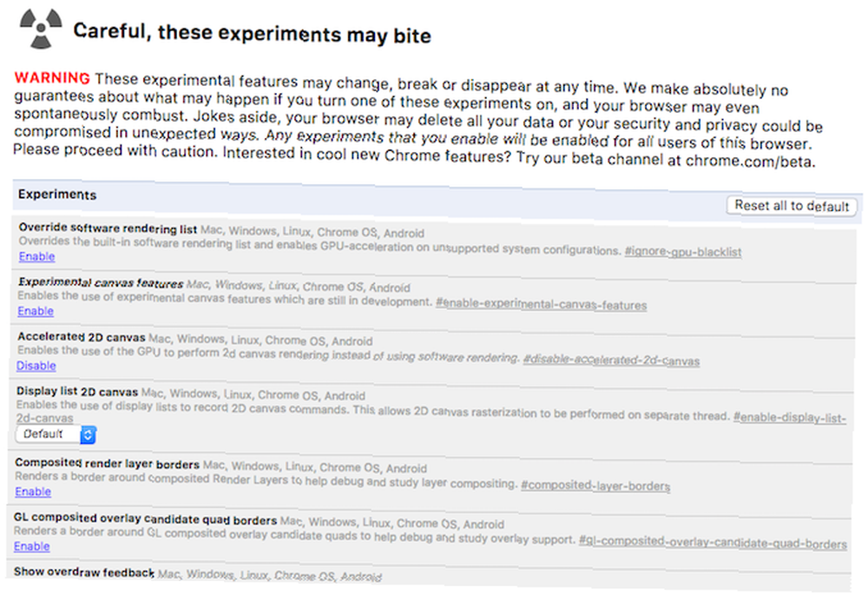Open the #enable-experimental-canvas-features anchor link
This screenshot has width=868, height=595.
pos(541,304)
